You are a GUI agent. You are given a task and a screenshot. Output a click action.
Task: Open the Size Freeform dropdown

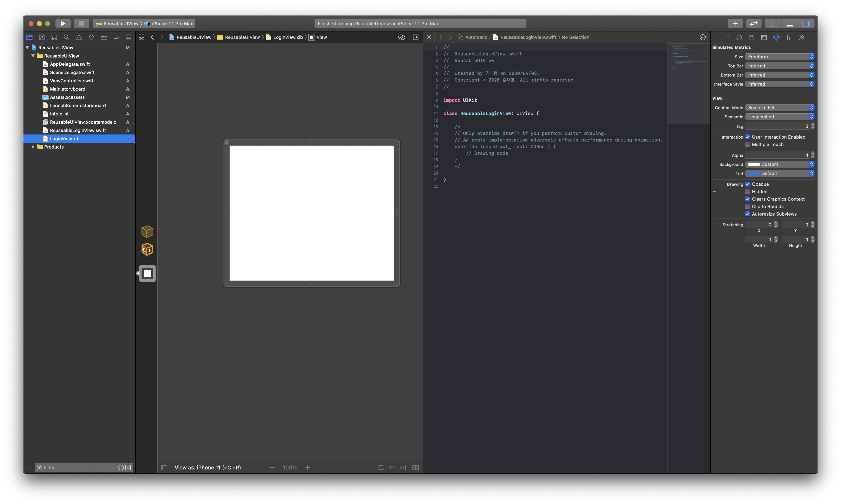coord(780,57)
